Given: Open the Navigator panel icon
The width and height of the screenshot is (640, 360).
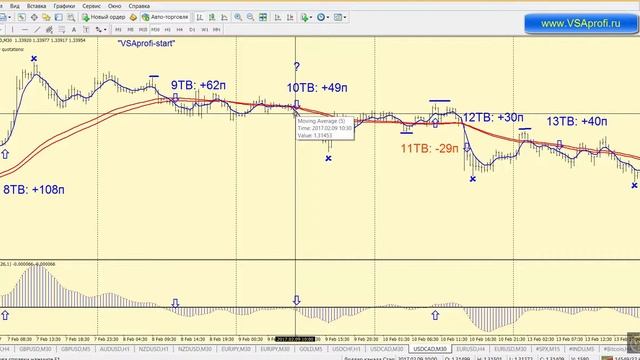Looking at the screenshot, I should pos(46,17).
